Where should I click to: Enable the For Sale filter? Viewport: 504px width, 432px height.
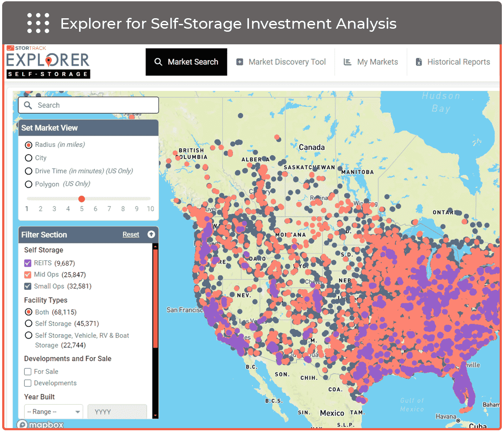[28, 372]
